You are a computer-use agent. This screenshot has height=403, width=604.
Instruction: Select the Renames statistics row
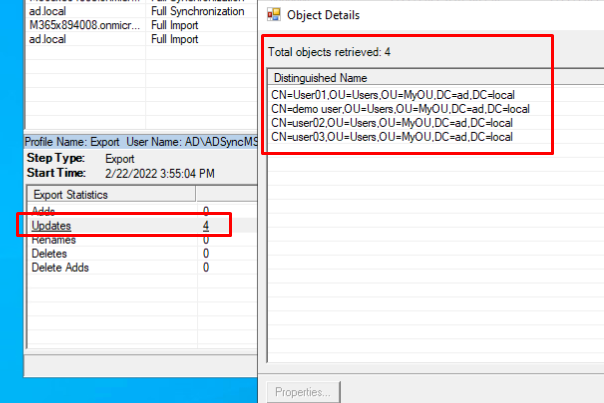click(x=54, y=240)
